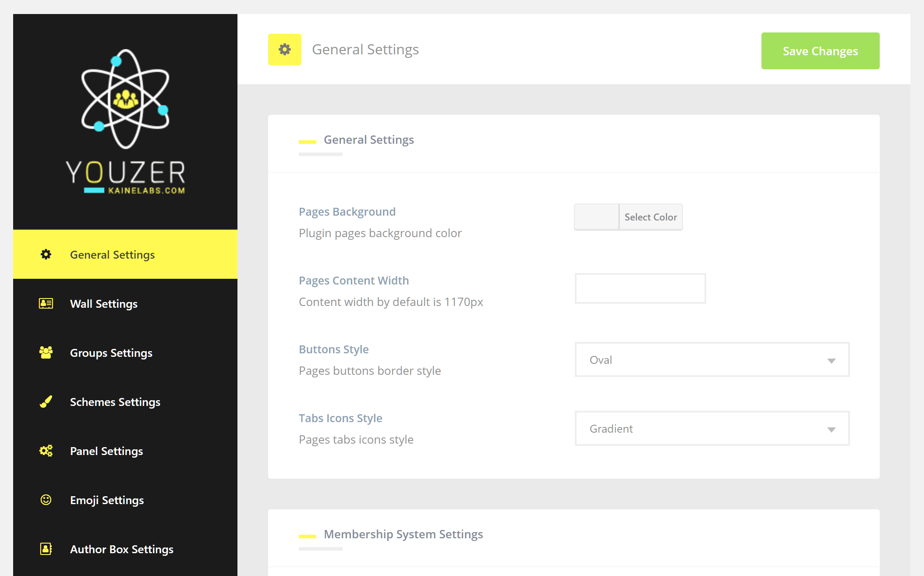
Task: Click the Select Color button
Action: (651, 217)
